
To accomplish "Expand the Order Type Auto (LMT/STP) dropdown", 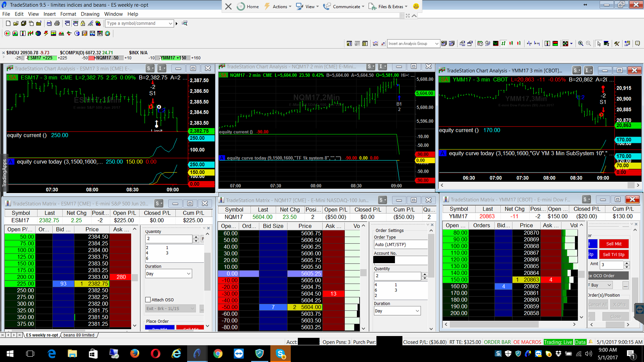I will click(x=400, y=245).
